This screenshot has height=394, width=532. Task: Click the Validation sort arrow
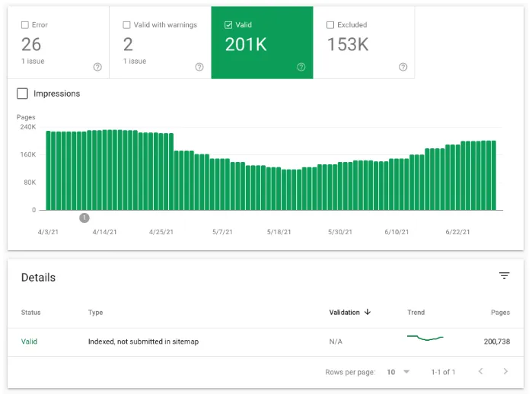[368, 313]
